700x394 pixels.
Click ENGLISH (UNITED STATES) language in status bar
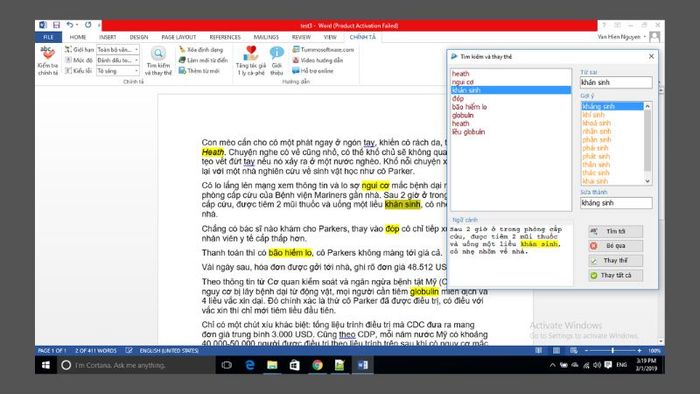169,351
